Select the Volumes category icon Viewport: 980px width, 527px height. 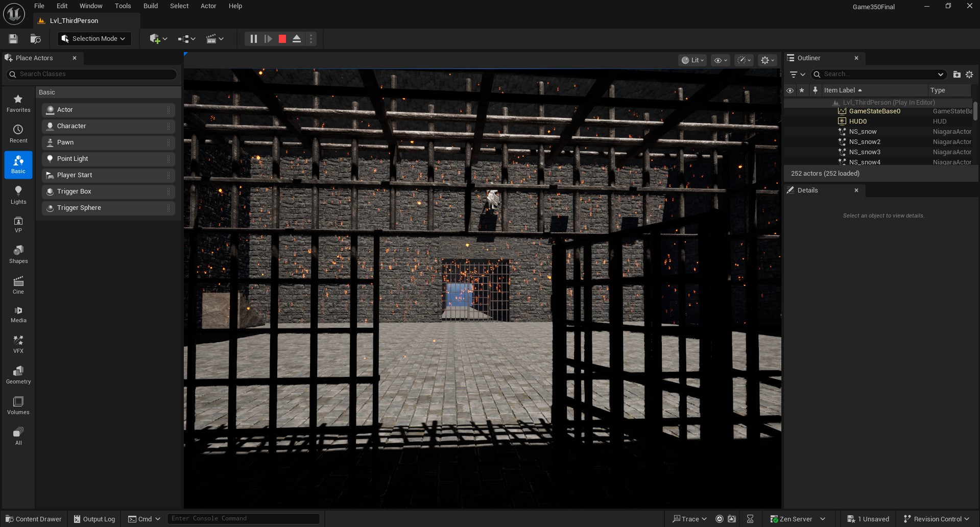coord(18,405)
